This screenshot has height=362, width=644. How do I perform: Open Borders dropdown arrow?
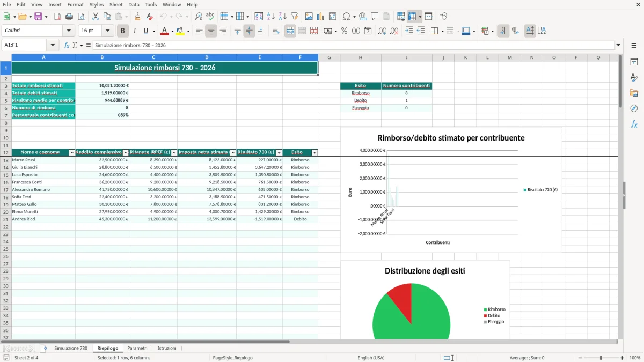pos(442,31)
